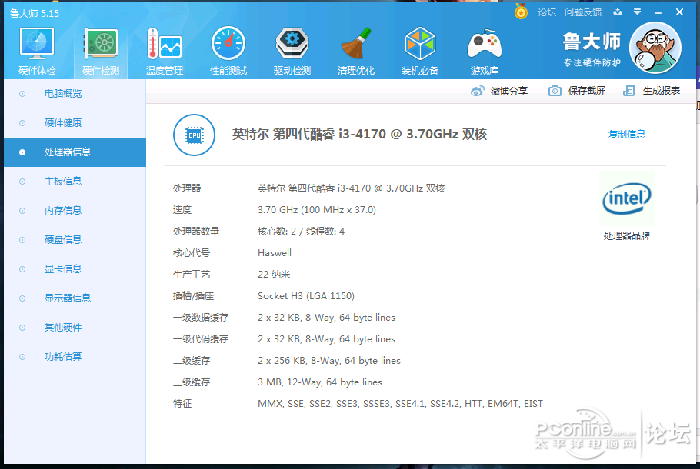The width and height of the screenshot is (700, 469).
Task: Click the 处理器品牌 caption under Intel logo
Action: [x=627, y=236]
